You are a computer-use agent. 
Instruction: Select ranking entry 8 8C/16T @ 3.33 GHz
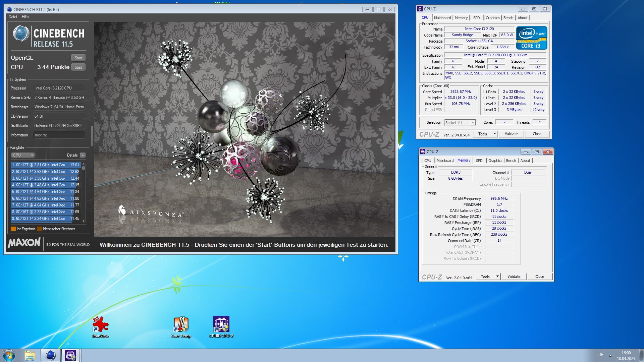46,212
